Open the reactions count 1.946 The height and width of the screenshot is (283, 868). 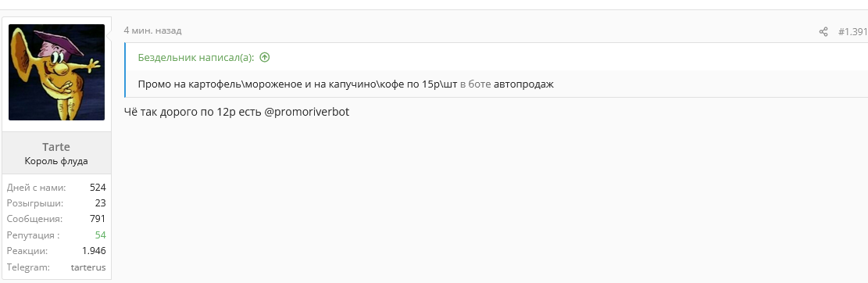94,251
